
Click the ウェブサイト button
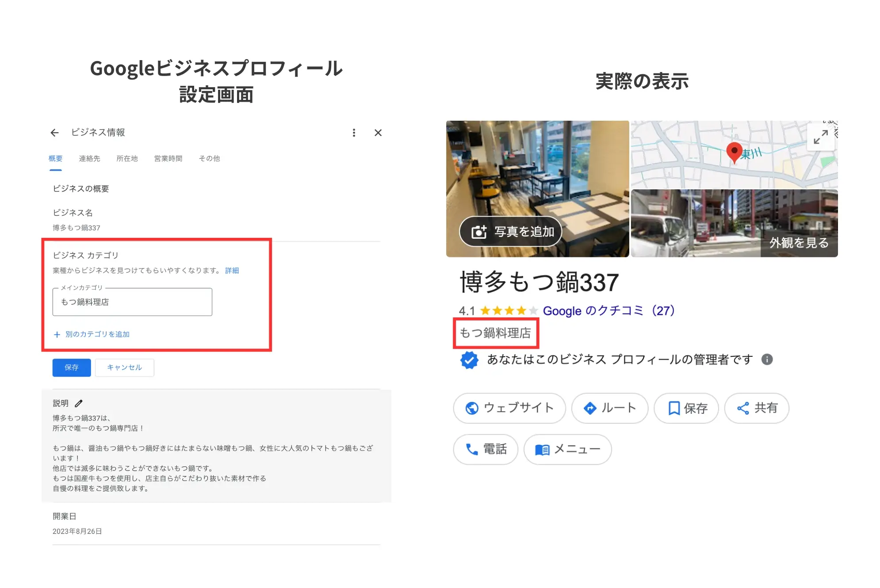click(x=509, y=408)
